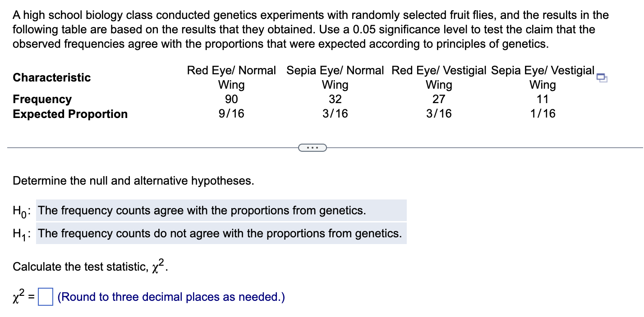
Task: Click the expected proportion 1/16
Action: pyautogui.click(x=543, y=114)
